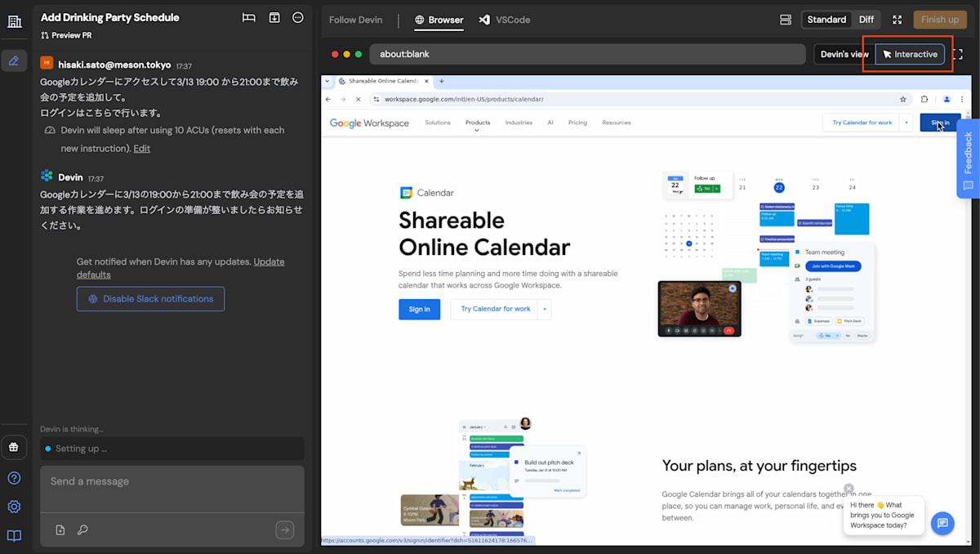This screenshot has height=554, width=980.
Task: Click the archive download icon in session header
Action: pos(274,18)
